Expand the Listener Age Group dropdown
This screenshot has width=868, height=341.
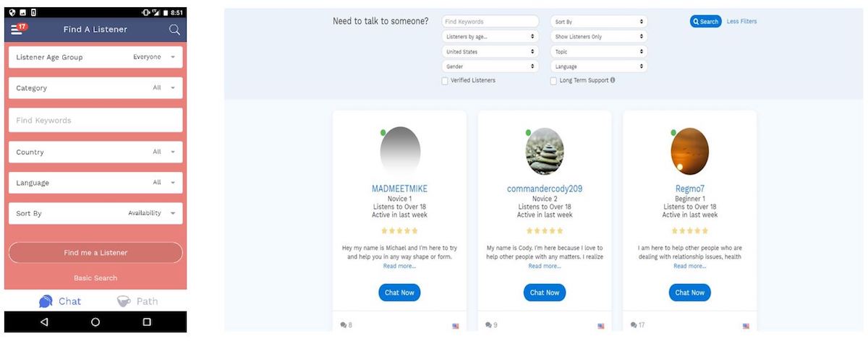[x=95, y=57]
